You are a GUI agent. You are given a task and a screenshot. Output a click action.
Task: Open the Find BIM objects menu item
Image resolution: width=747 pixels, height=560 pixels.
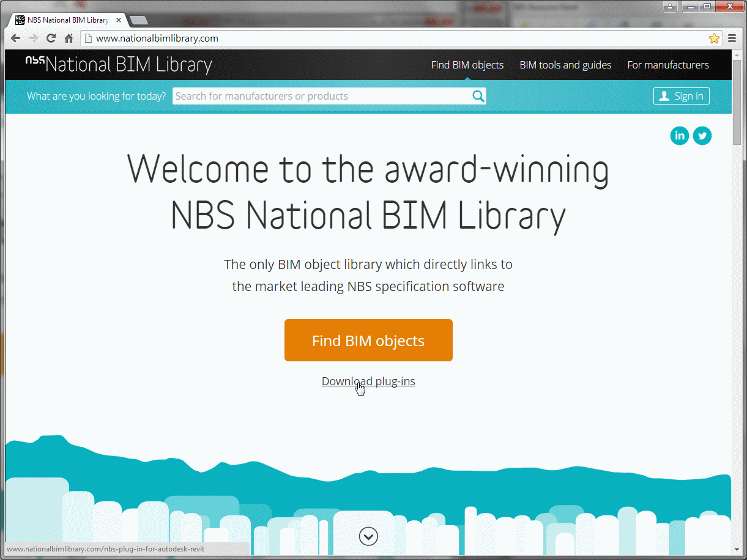[x=467, y=65]
